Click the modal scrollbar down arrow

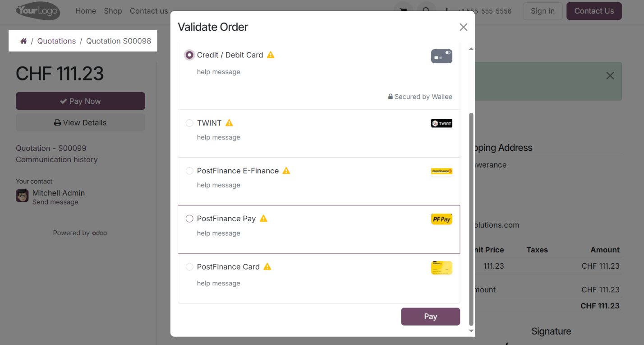[471, 331]
